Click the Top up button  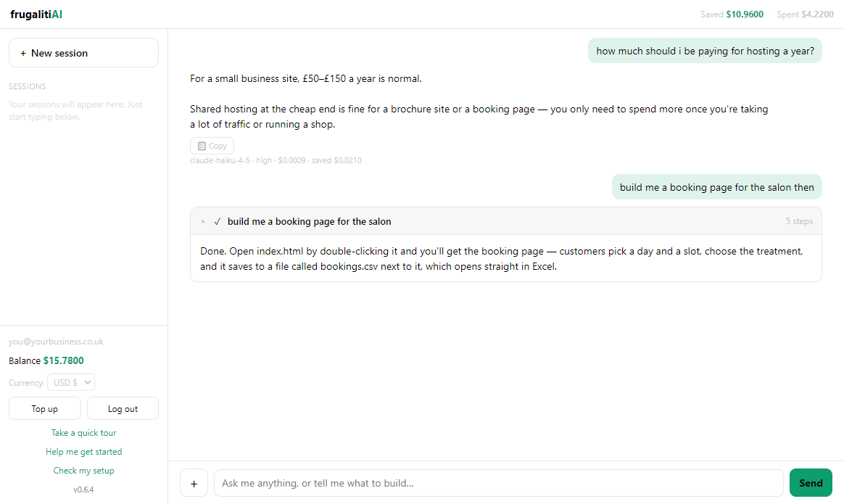pyautogui.click(x=45, y=409)
